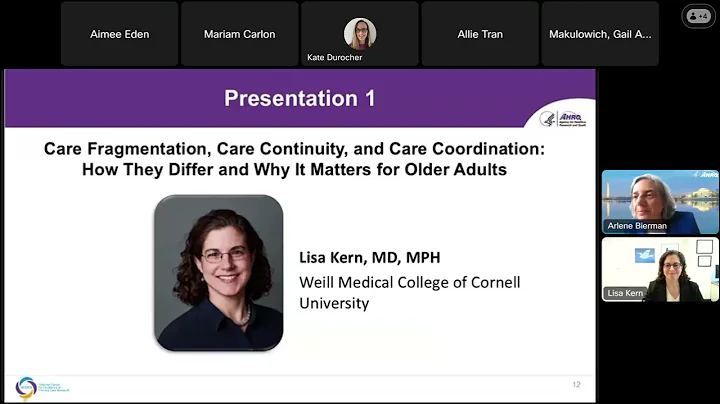Click Lisa Kern's headshot photo on slide
The image size is (720, 404).
click(219, 273)
